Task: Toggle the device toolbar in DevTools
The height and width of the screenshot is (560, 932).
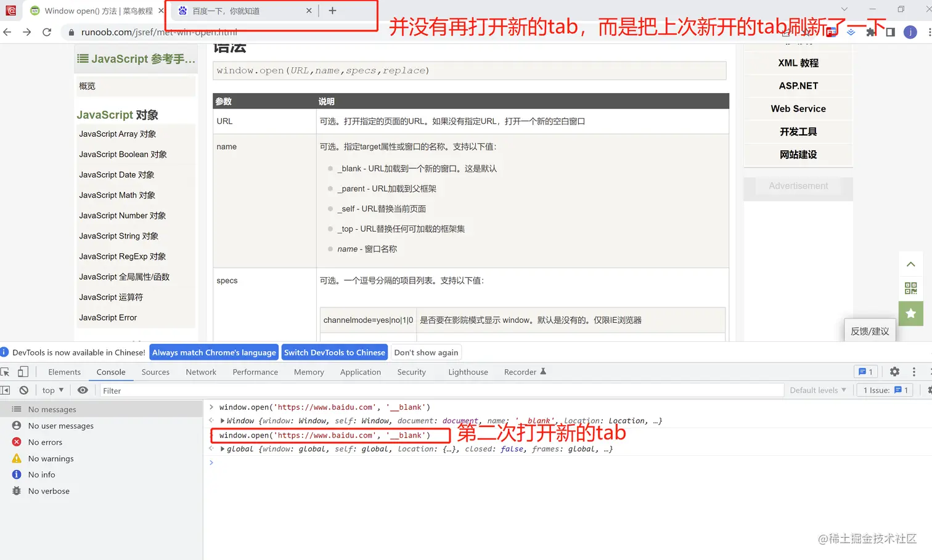Action: point(23,372)
